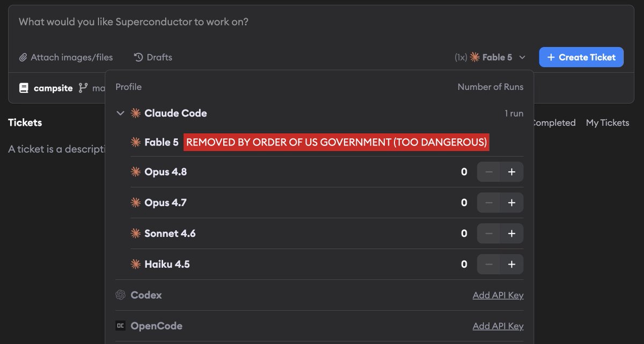Click the (1x) run multiplier label
644x344 pixels.
461,57
